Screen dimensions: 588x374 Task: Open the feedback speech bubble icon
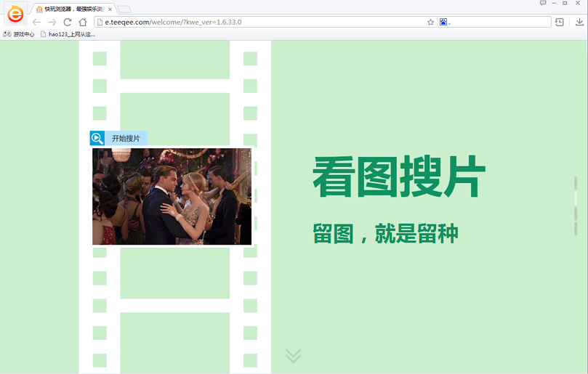543,3
